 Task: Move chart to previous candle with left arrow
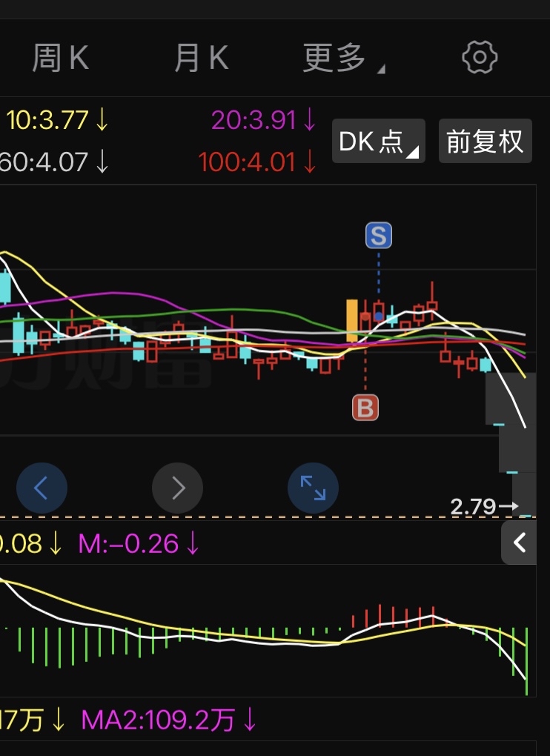click(42, 488)
